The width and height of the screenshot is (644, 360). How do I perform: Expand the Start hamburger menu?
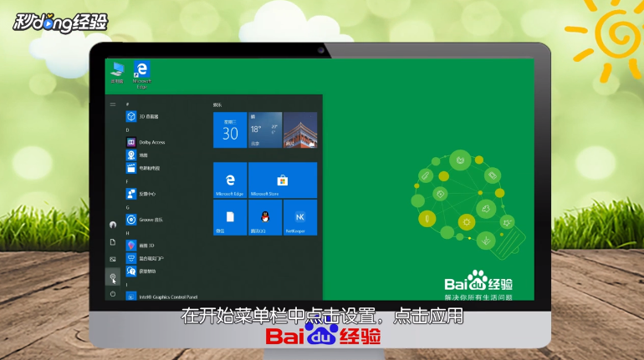(113, 104)
